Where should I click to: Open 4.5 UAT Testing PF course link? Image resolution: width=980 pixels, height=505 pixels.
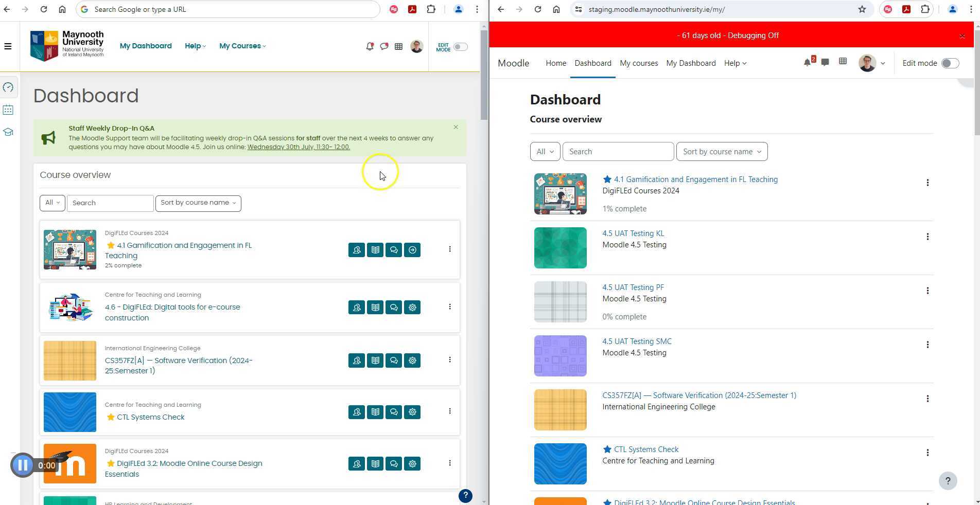click(633, 287)
